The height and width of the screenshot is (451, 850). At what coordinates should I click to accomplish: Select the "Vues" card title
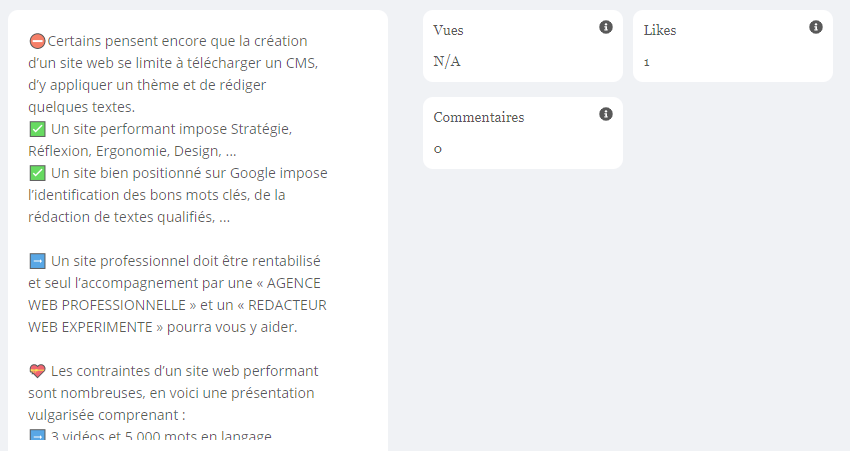[x=448, y=31]
